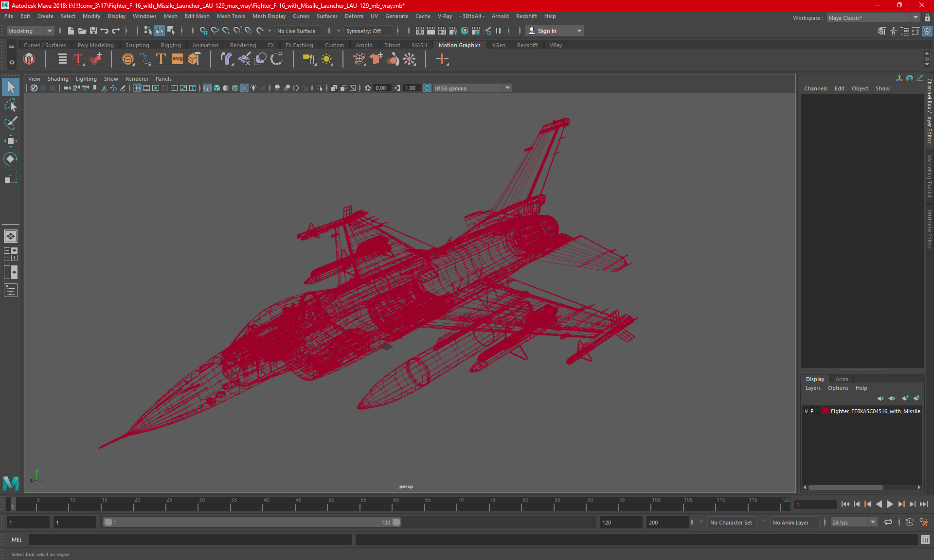Open Animation preferences running-man icon
Image resolution: width=934 pixels, height=560 pixels.
[924, 523]
